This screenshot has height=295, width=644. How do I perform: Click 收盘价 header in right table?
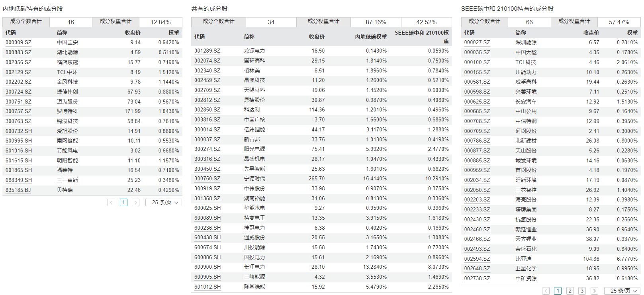point(591,33)
